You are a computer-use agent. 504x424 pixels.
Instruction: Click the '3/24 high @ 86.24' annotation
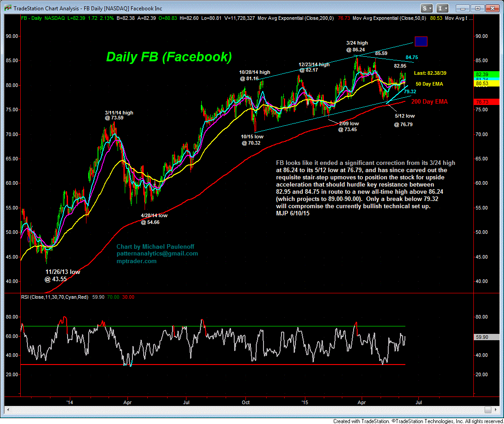click(357, 46)
